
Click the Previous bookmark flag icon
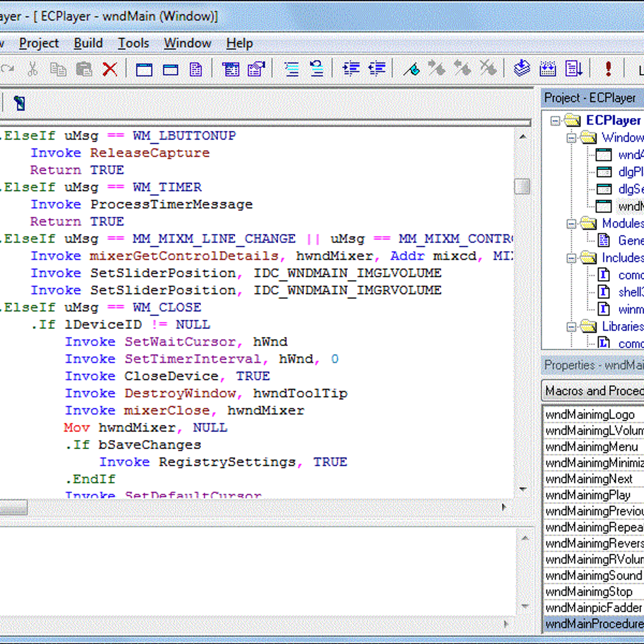(462, 68)
